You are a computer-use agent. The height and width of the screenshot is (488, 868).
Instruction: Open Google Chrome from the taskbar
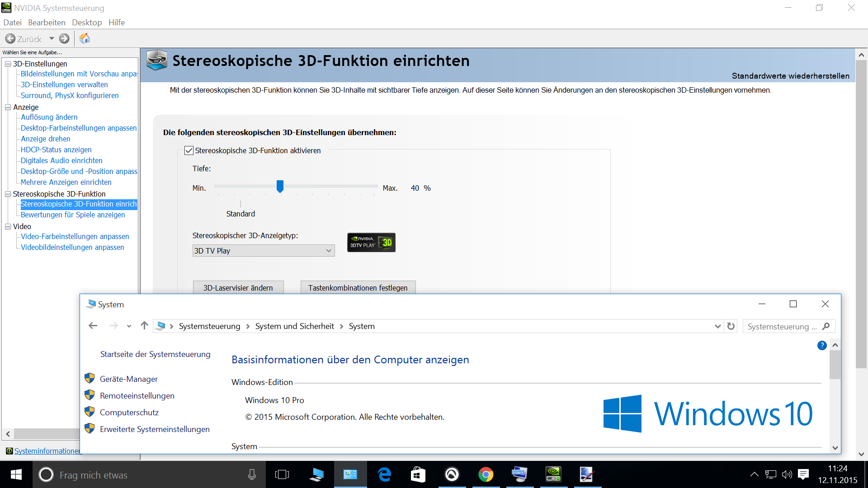click(486, 474)
